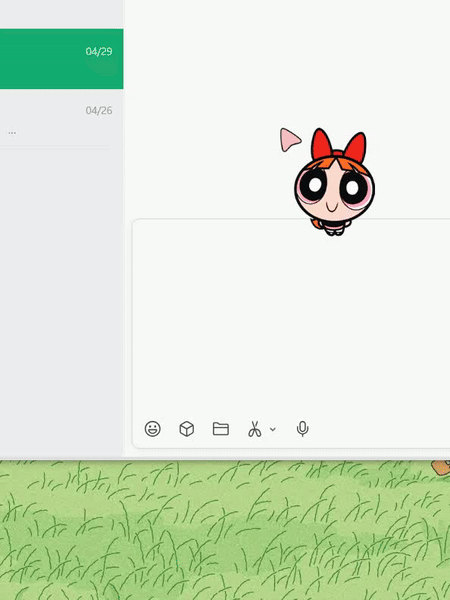The image size is (450, 600).
Task: Click the 04/29 date label
Action: pos(99,51)
